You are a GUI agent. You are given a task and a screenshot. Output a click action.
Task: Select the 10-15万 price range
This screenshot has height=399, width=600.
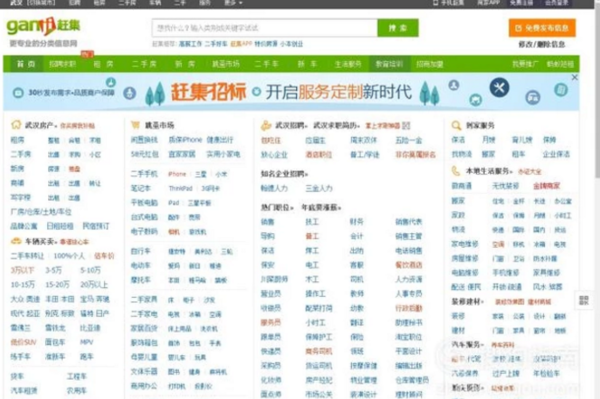pyautogui.click(x=23, y=285)
